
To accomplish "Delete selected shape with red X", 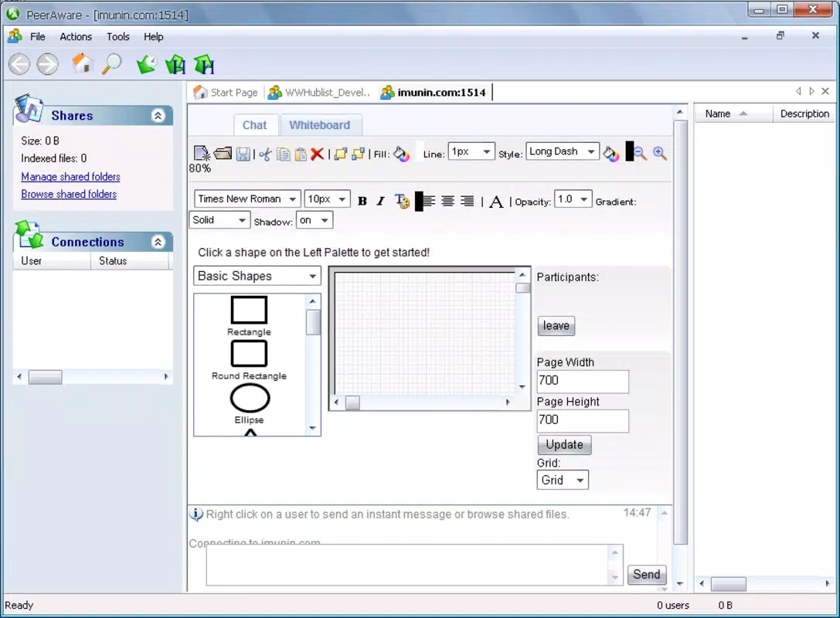I will tap(317, 154).
